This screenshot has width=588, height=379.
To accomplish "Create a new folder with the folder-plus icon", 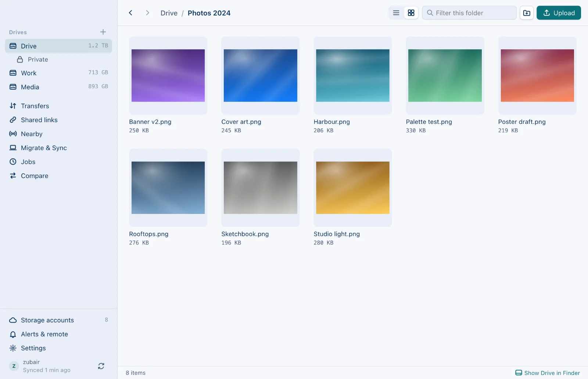I will tap(527, 13).
